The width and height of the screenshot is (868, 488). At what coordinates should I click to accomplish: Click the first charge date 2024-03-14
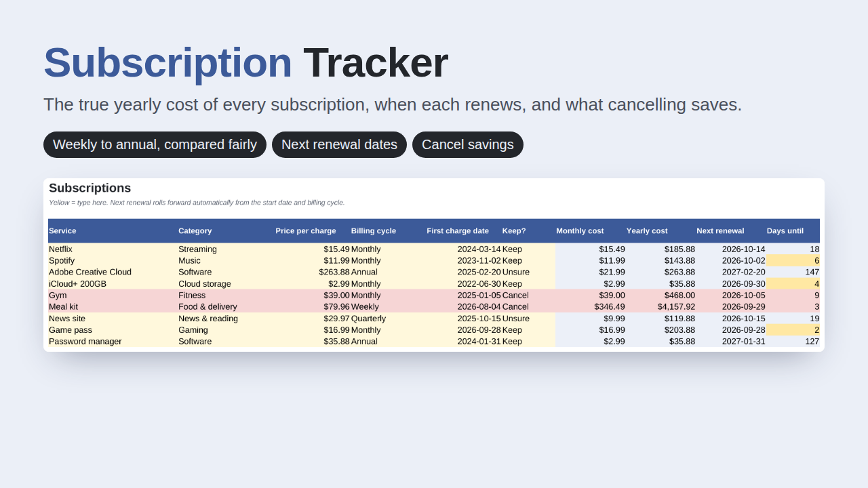(464, 249)
